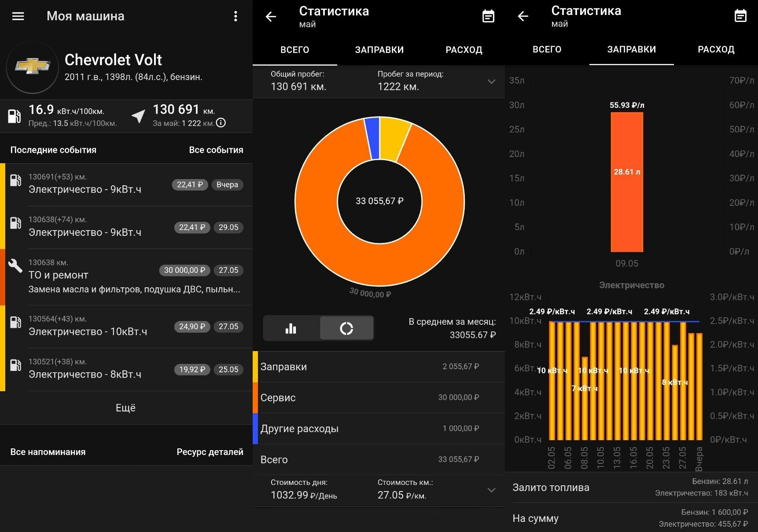Open the hamburger navigation menu

(x=18, y=16)
